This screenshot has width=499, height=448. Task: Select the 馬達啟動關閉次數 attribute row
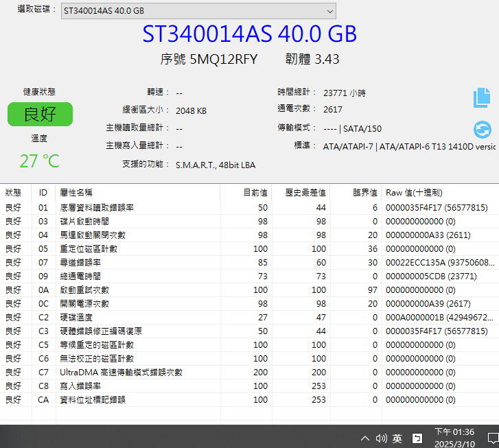tap(250, 235)
